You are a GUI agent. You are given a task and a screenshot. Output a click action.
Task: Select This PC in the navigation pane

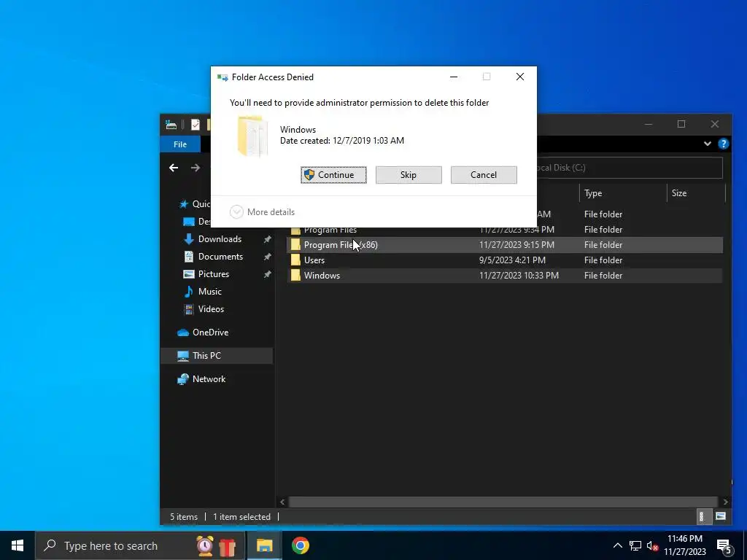217,356
